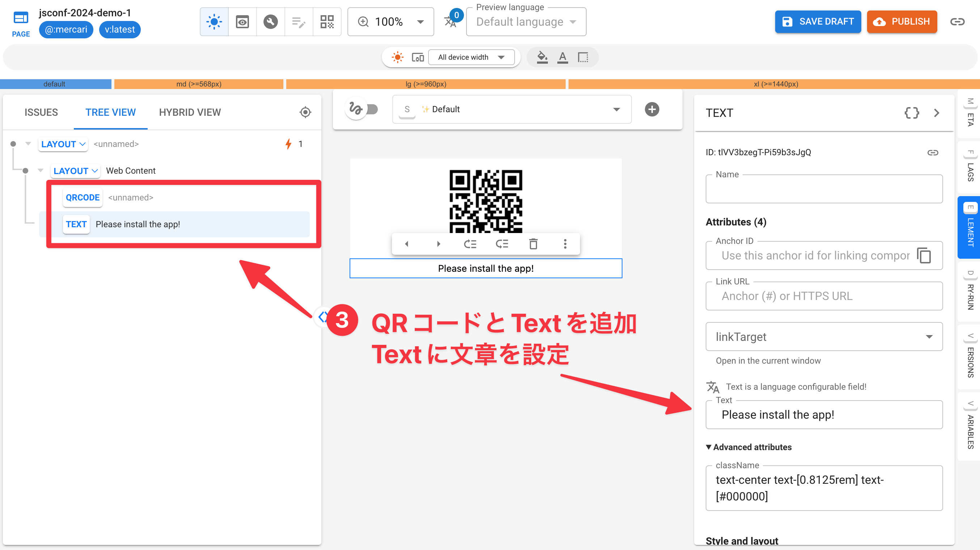Viewport: 980px width, 550px height.
Task: Switch to the HYBRID VIEW tab
Action: click(x=190, y=112)
